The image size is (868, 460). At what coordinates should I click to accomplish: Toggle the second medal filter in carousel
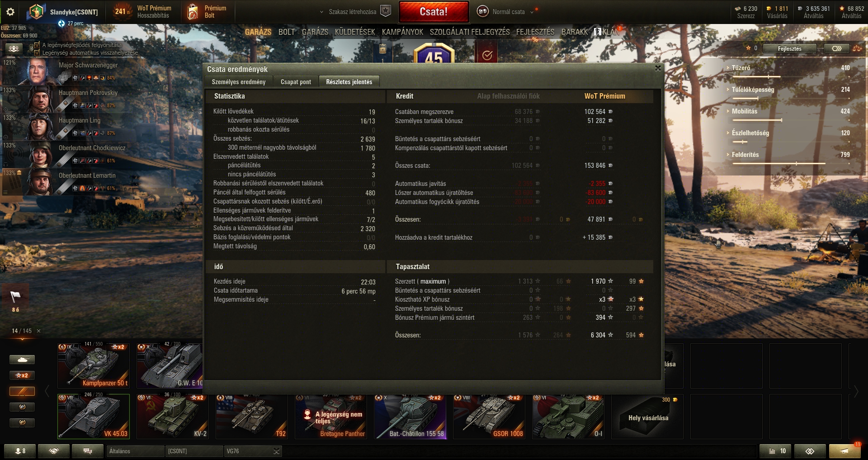pyautogui.click(x=22, y=422)
